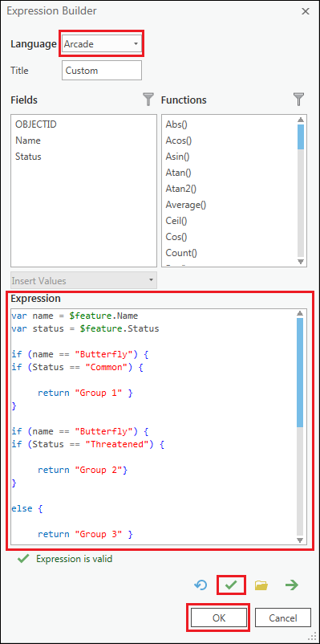This screenshot has height=644, width=320.
Task: Select the Average() function
Action: pos(186,205)
